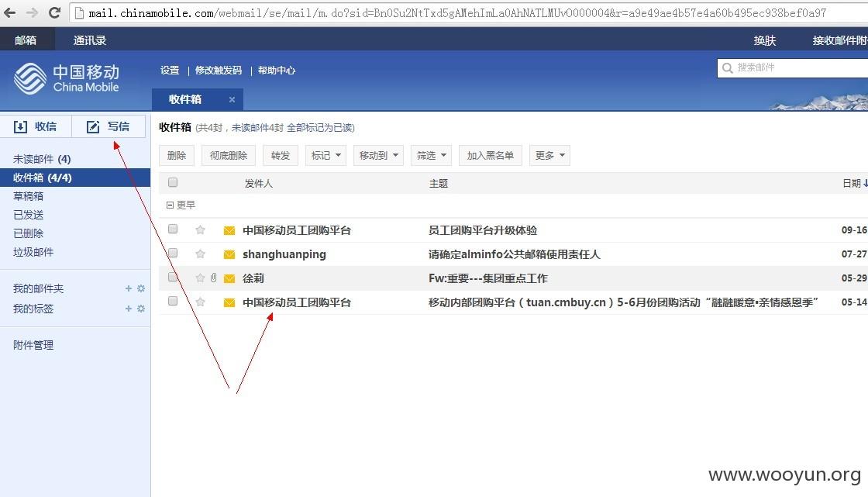Open the 标记 dropdown
The height and width of the screenshot is (497, 868).
(326, 155)
